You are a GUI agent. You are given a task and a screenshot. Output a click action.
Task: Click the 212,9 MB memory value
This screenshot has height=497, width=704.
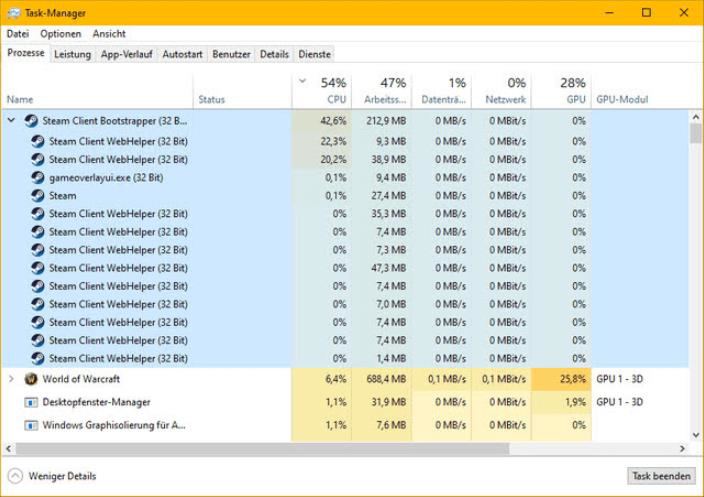pyautogui.click(x=386, y=121)
